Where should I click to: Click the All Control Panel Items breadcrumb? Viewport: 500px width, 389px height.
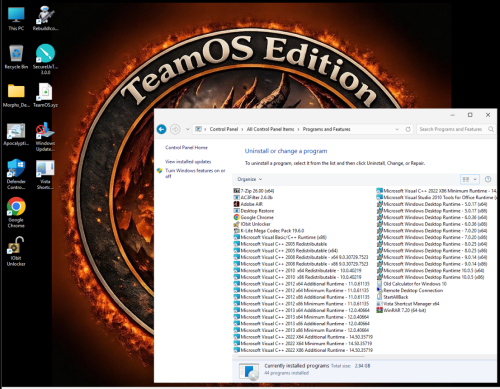(270, 129)
